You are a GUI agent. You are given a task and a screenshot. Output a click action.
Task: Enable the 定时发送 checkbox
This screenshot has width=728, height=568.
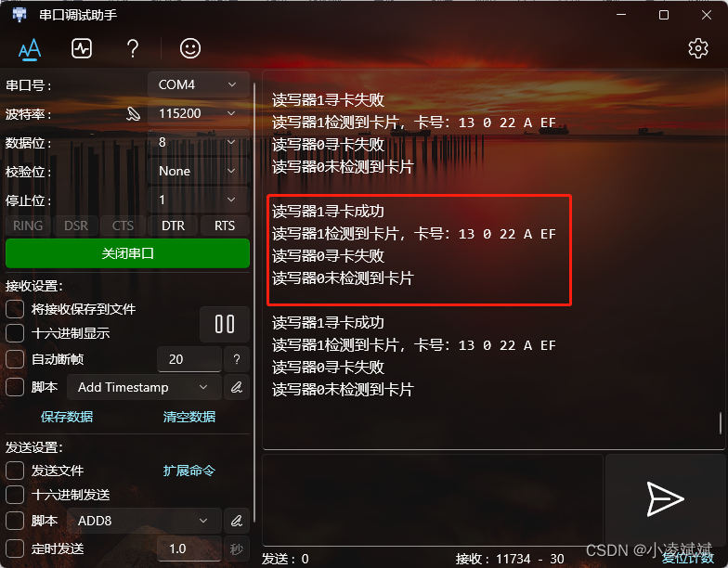tap(15, 549)
